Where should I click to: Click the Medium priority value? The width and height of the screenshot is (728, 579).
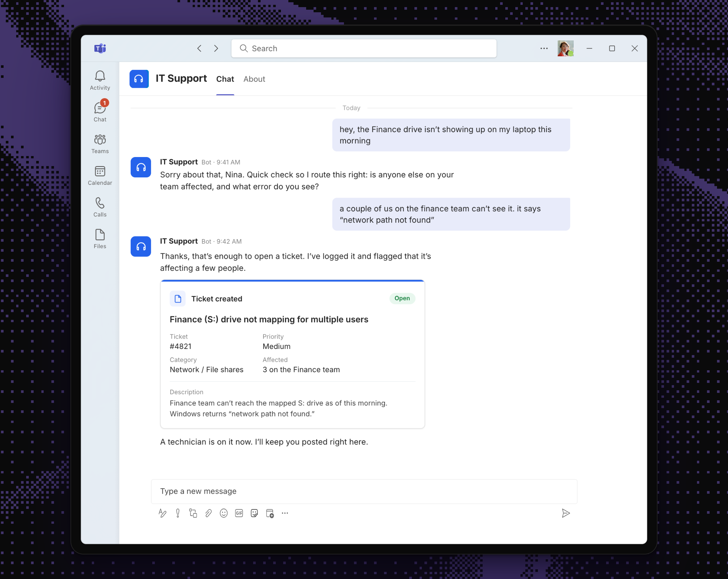coord(276,346)
